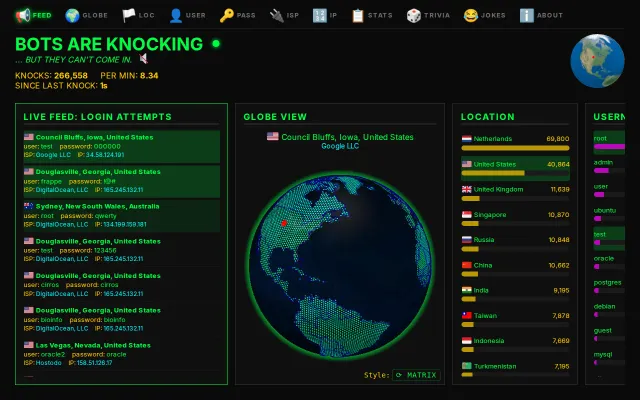Click the US flag beside Globe View location
The width and height of the screenshot is (640, 400).
[x=273, y=136]
